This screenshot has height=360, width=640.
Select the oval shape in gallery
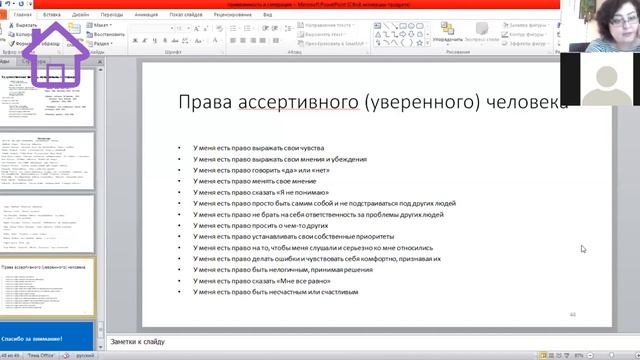411,26
